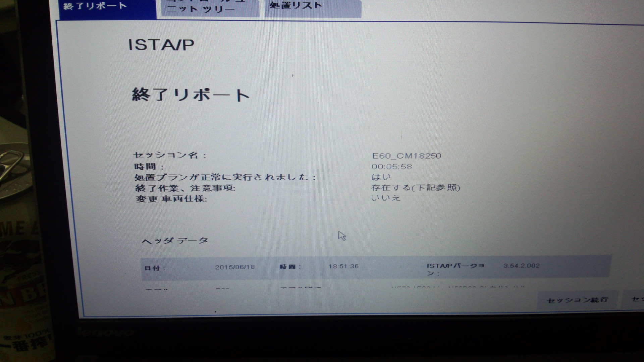Image resolution: width=644 pixels, height=362 pixels.
Task: Click the ヘッダデータ section heading
Action: click(x=175, y=241)
